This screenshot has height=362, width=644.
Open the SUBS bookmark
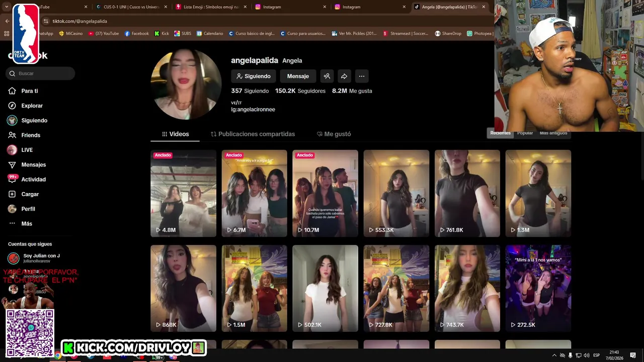pyautogui.click(x=183, y=34)
